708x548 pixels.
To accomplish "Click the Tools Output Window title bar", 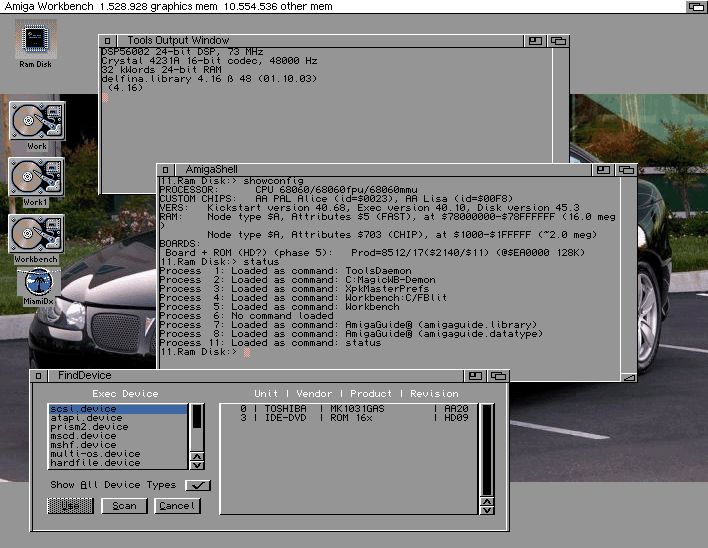I will [x=320, y=41].
